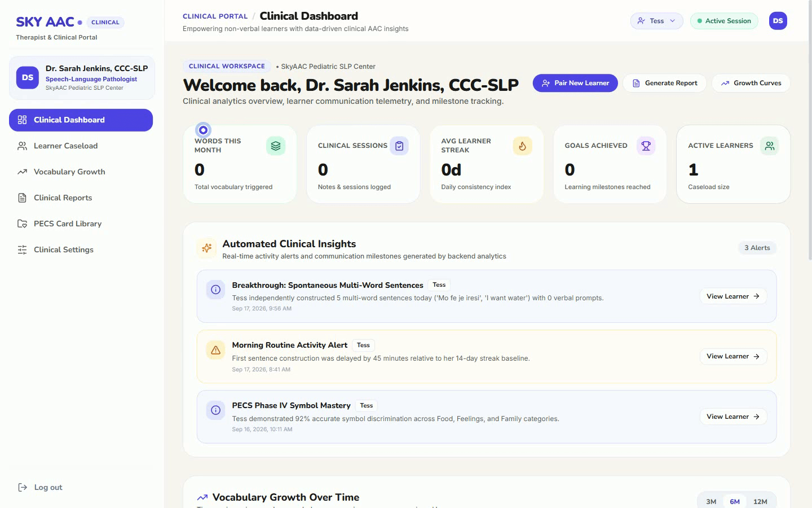
Task: Click Dr. Sarah Jenkins name in the sidebar profile
Action: coord(96,68)
